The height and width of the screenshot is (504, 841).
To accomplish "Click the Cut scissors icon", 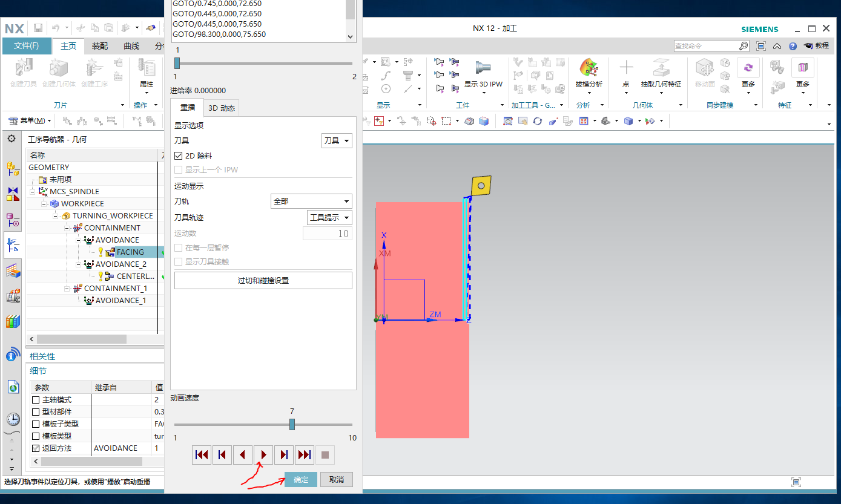I will pyautogui.click(x=81, y=28).
